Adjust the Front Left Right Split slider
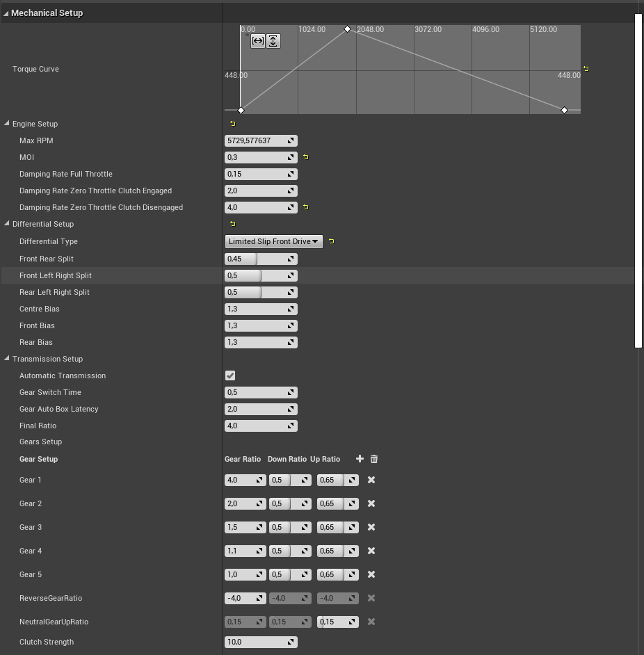This screenshot has height=655, width=644. point(261,276)
